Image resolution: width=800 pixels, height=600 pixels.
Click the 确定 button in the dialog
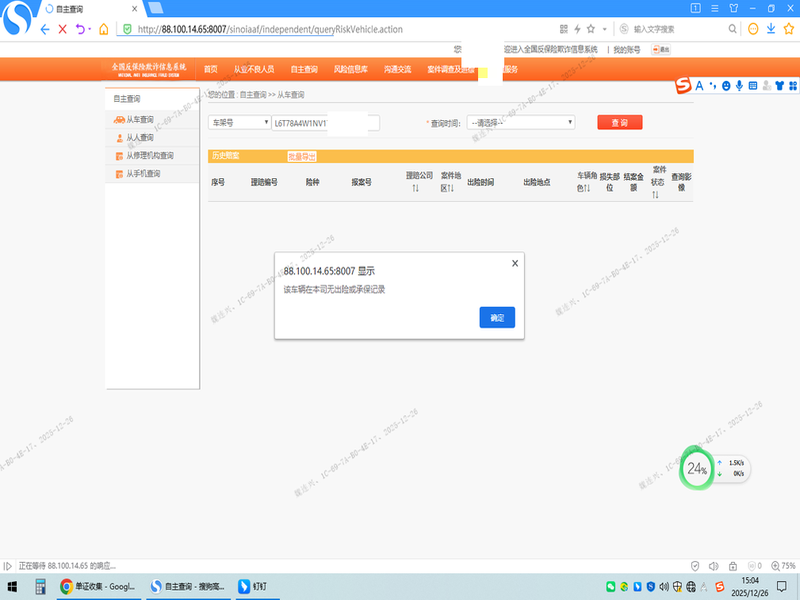[x=497, y=317]
